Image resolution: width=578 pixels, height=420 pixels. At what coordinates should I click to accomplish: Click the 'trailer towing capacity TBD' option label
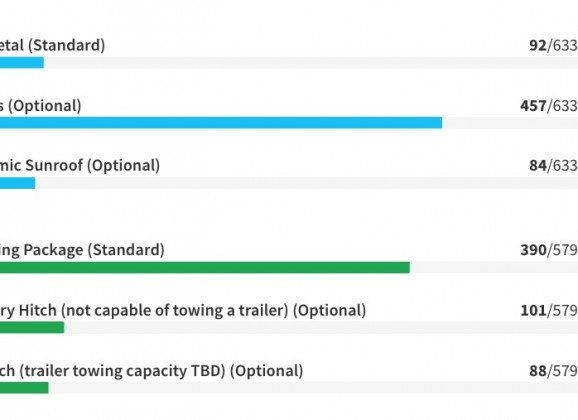[152, 371]
